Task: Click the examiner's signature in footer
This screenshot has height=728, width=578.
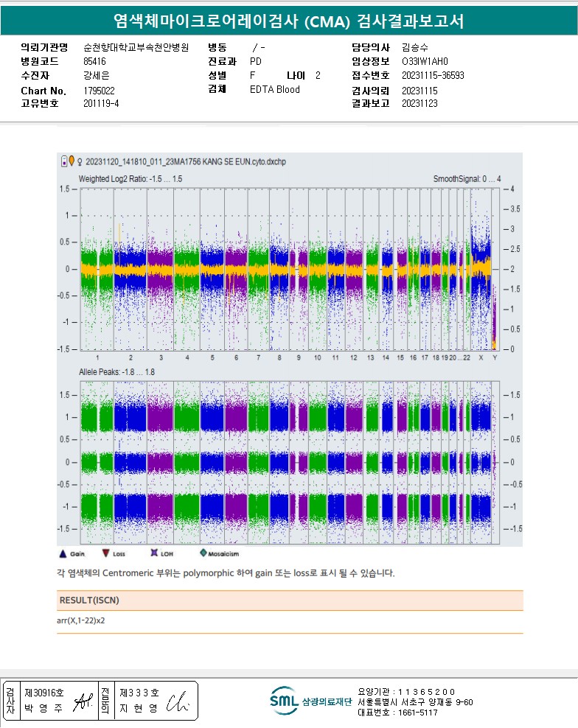Action: (82, 707)
